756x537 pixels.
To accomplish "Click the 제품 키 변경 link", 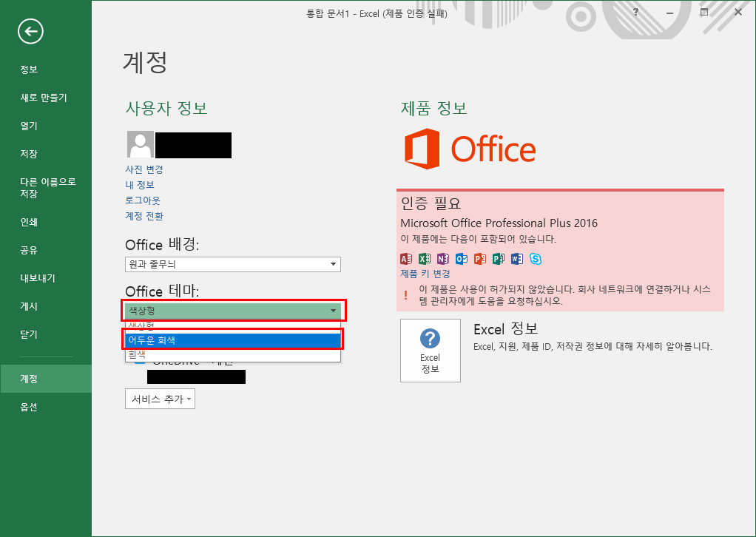I will (x=425, y=274).
